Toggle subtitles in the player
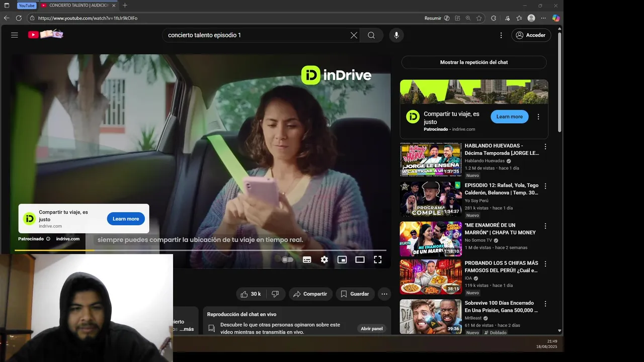This screenshot has height=362, width=644. [x=307, y=259]
